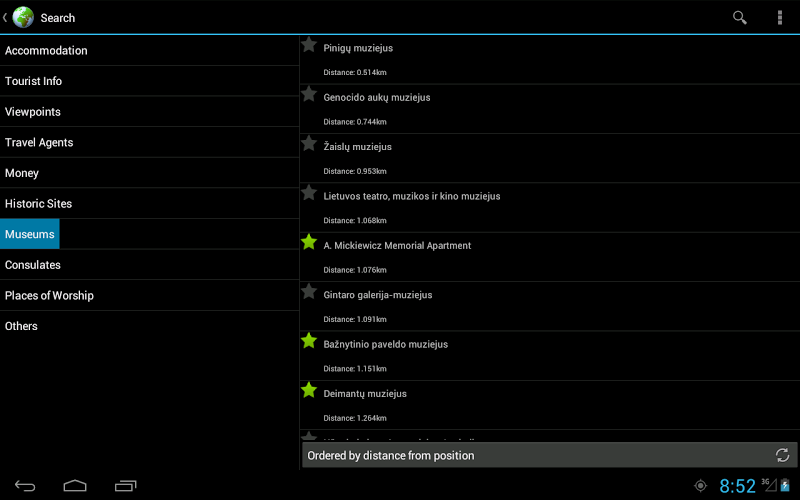Open the Consulates category

[33, 265]
